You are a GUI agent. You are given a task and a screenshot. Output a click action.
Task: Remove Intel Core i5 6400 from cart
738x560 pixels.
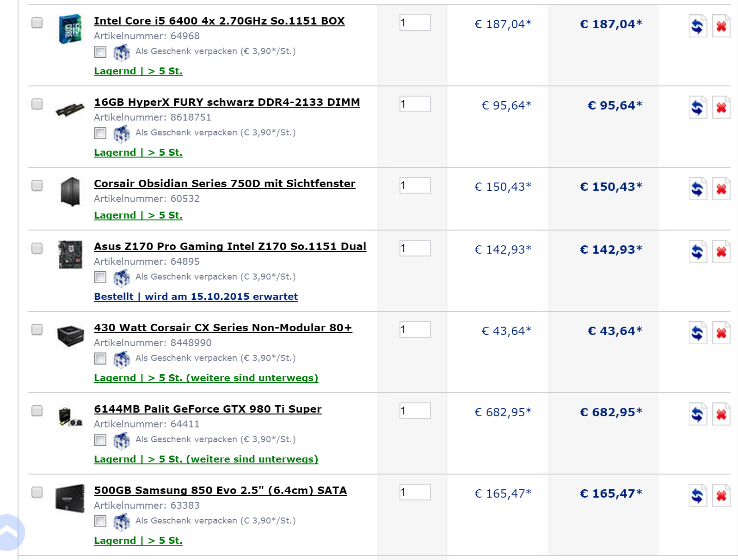point(721,26)
